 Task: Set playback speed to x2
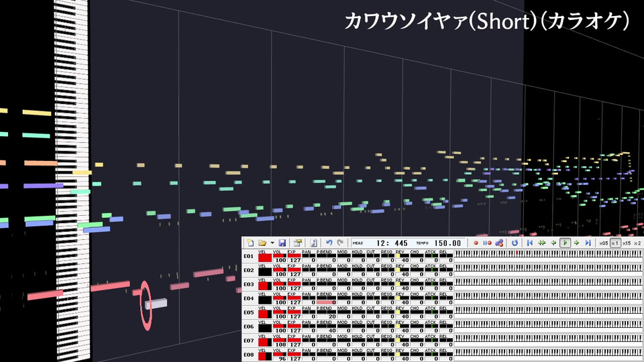click(637, 243)
